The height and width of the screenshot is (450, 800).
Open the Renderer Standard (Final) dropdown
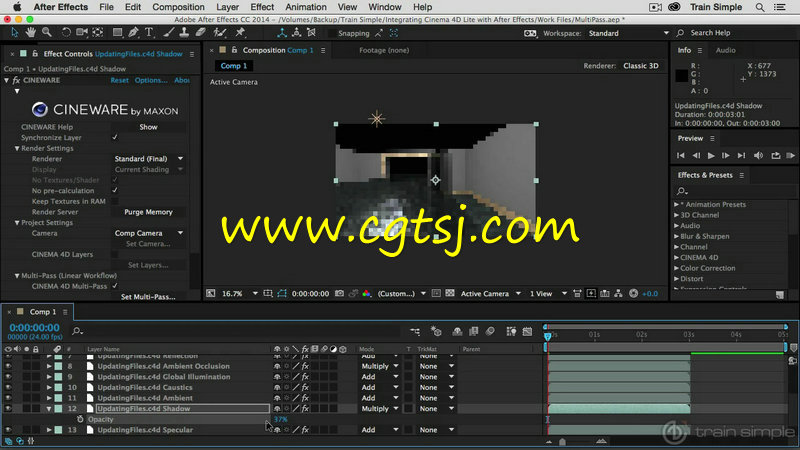coord(148,159)
